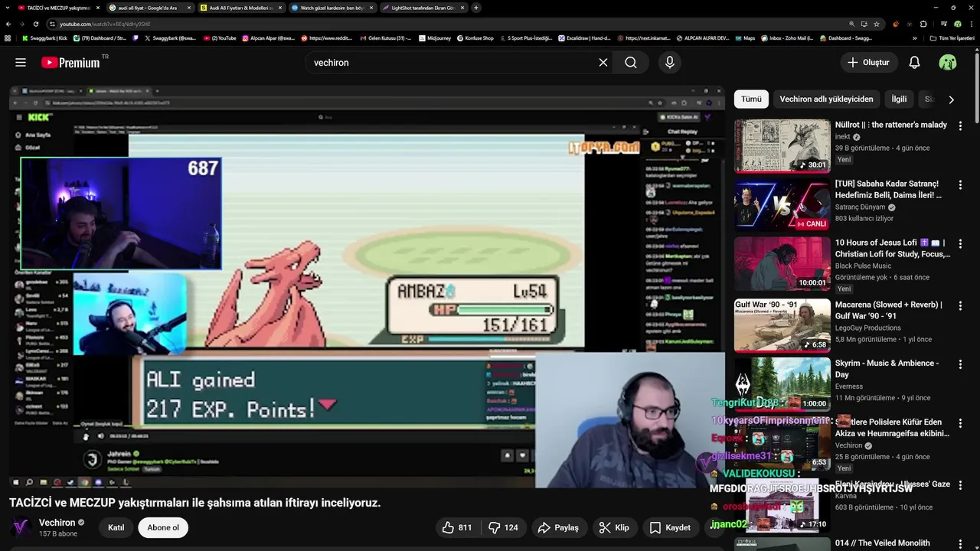The height and width of the screenshot is (551, 980).
Task: Open 10 Hours of Jesus Lofi thumbnail
Action: tap(782, 263)
